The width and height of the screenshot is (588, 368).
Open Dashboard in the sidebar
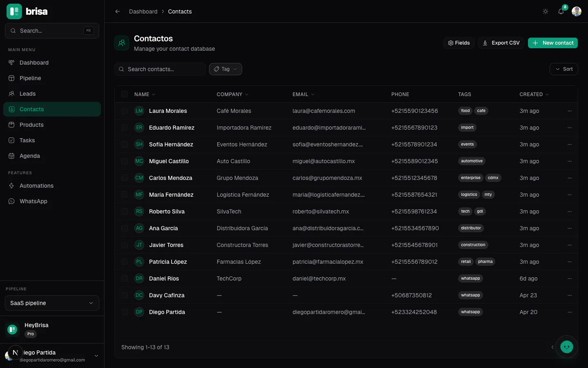(x=52, y=63)
